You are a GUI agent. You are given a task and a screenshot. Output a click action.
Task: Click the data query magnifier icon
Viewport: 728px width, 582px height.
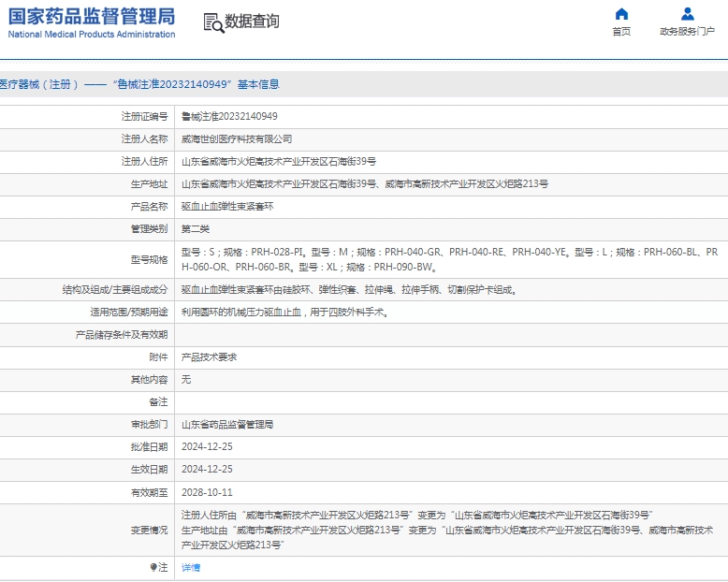tap(213, 22)
